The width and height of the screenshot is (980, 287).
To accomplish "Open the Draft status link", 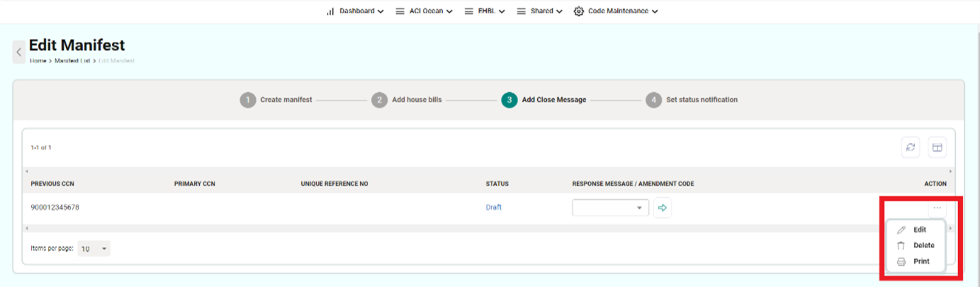I will point(493,208).
